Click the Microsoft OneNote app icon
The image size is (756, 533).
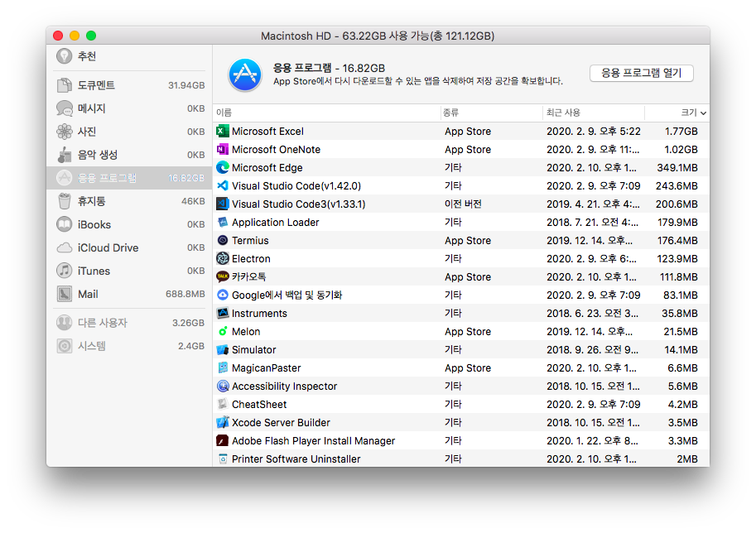pyautogui.click(x=222, y=150)
